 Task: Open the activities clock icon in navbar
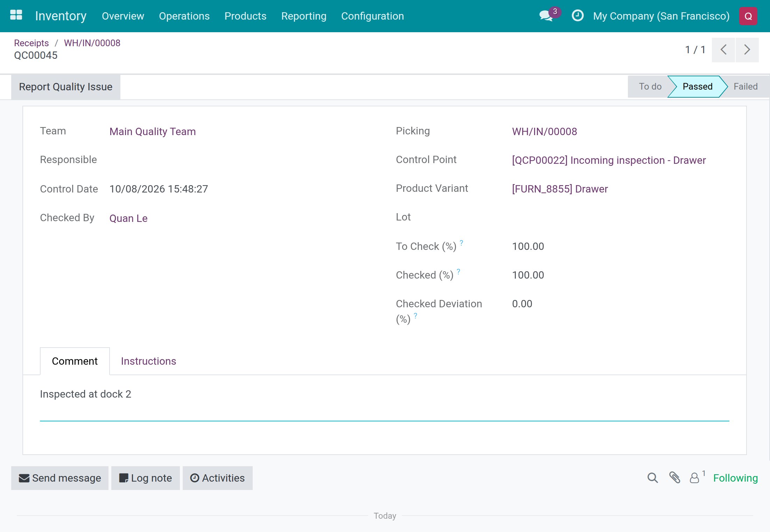(x=577, y=16)
